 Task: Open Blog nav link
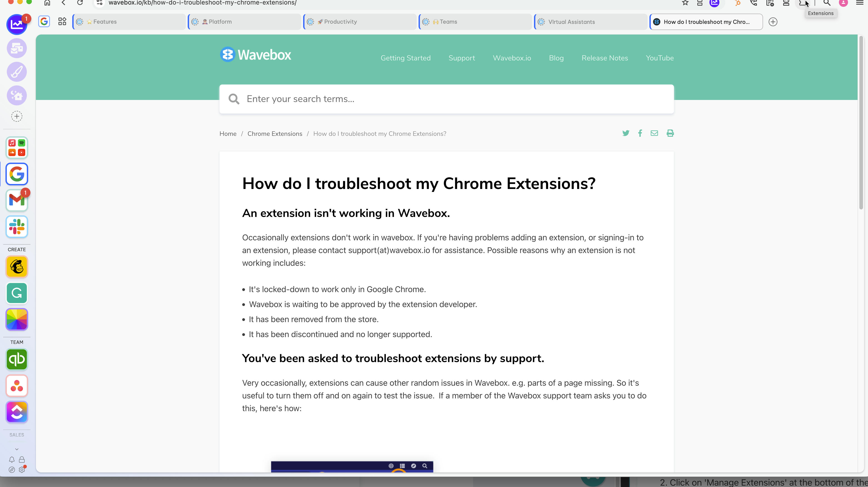(x=556, y=58)
